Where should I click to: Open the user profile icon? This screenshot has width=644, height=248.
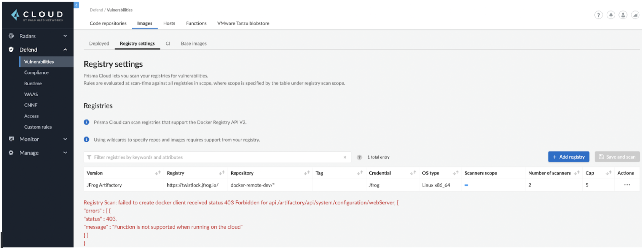point(623,15)
